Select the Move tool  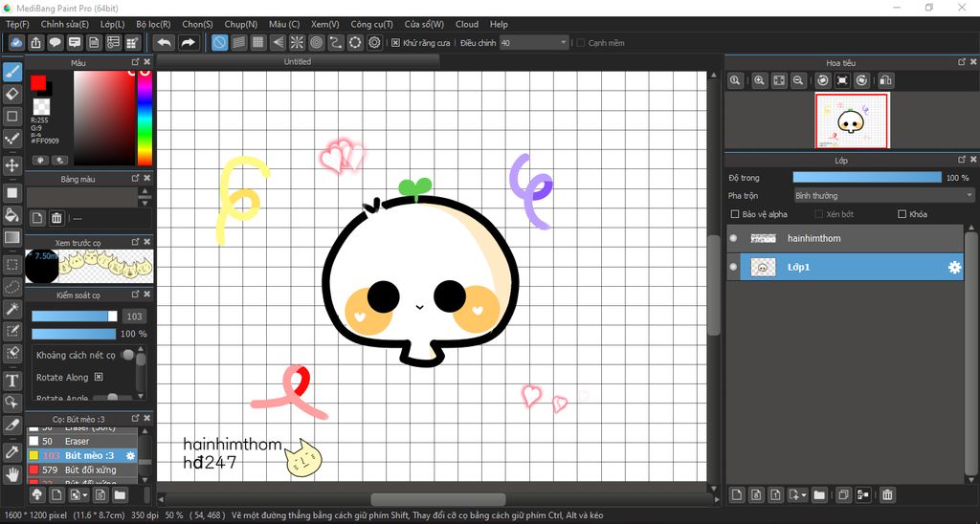(x=11, y=165)
